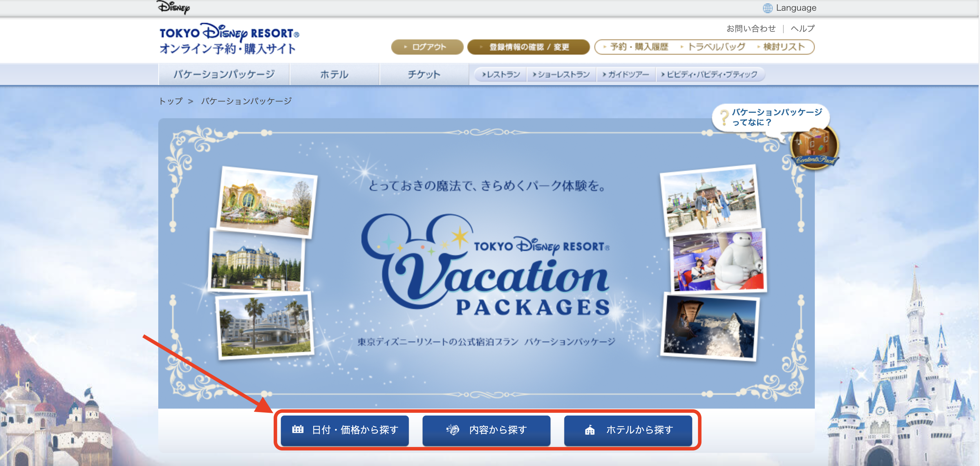Select the チケット navigation tab
The image size is (980, 466).
click(424, 74)
